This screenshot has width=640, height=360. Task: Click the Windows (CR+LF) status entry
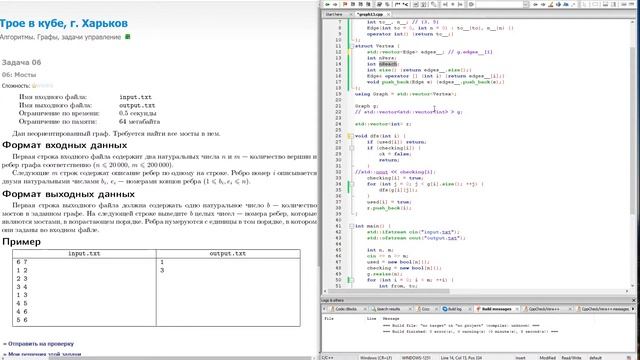click(x=376, y=358)
